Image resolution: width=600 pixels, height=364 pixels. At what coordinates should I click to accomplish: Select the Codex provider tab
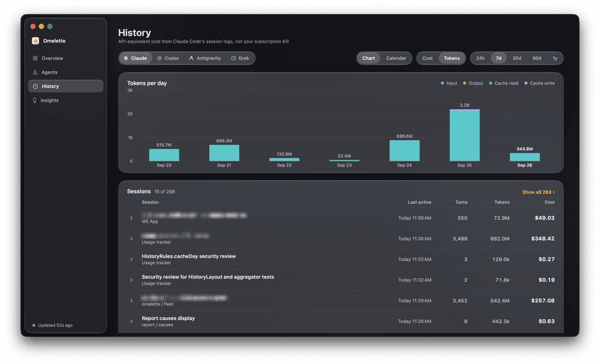(168, 58)
